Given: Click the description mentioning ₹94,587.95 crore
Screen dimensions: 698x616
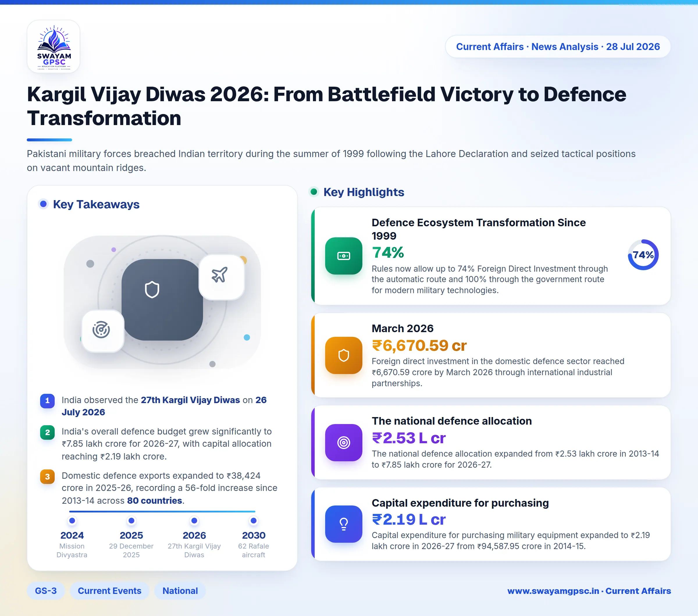Looking at the screenshot, I should click(511, 541).
